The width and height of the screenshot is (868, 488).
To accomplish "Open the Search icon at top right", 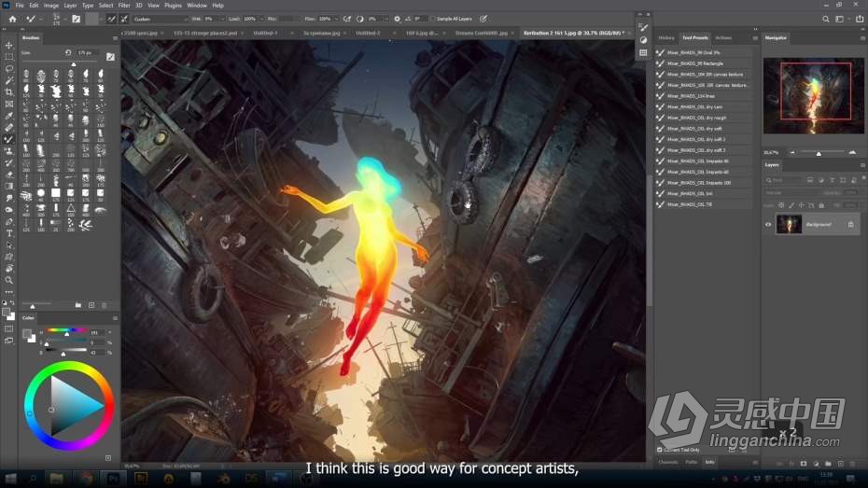I will coord(825,19).
